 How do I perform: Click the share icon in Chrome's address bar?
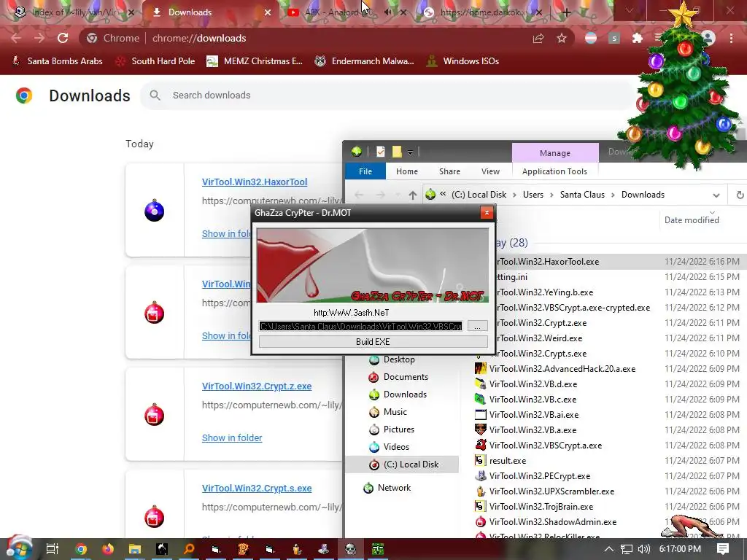tap(538, 38)
